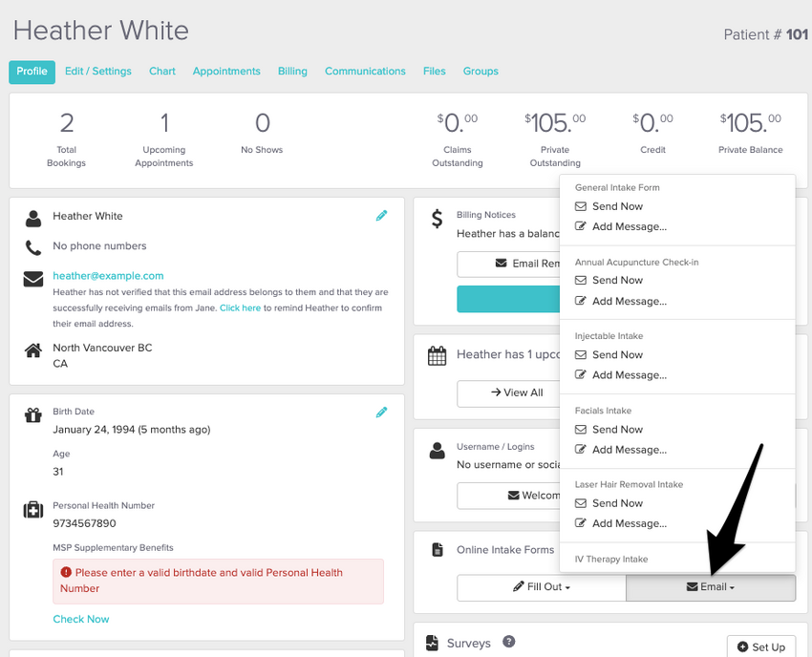Add Message for Laser Hair Removal Intake
This screenshot has height=657, width=812.
pos(621,523)
